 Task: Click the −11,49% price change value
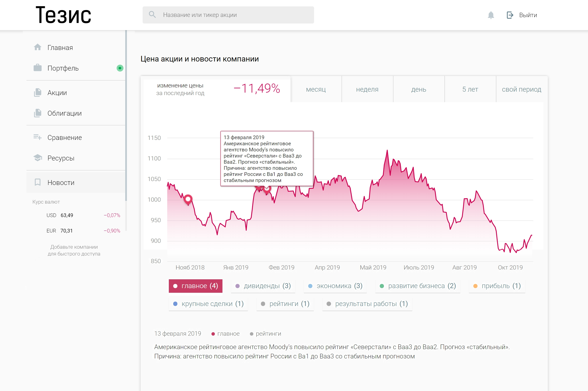(257, 88)
